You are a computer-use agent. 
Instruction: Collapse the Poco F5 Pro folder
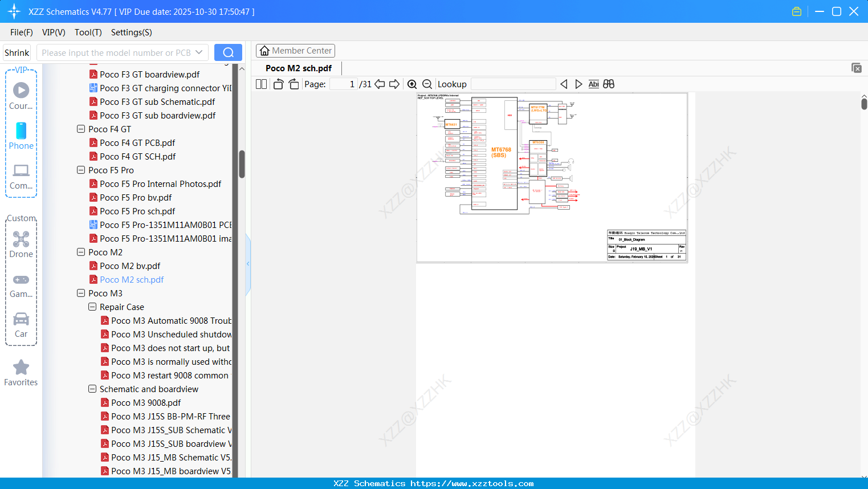pos(81,170)
